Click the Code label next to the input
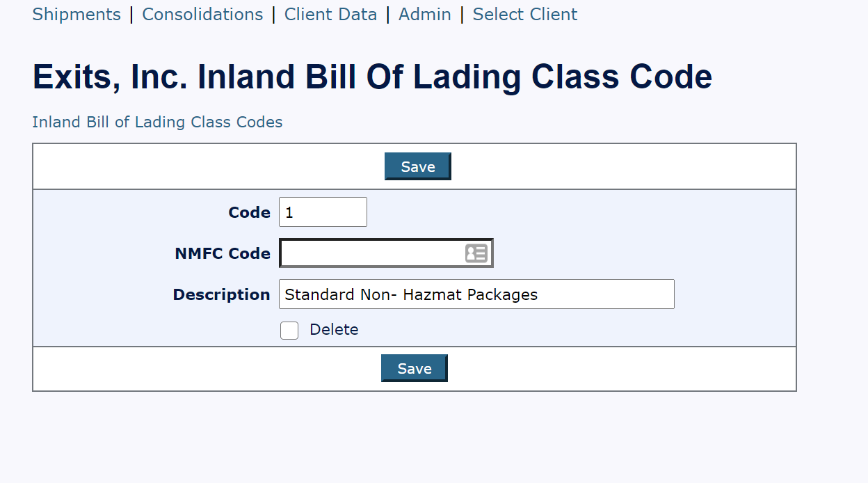Image resolution: width=868 pixels, height=483 pixels. pyautogui.click(x=249, y=212)
